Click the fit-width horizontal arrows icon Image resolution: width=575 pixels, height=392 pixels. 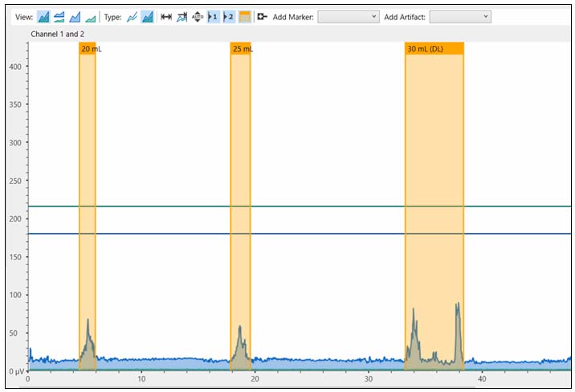pyautogui.click(x=166, y=17)
